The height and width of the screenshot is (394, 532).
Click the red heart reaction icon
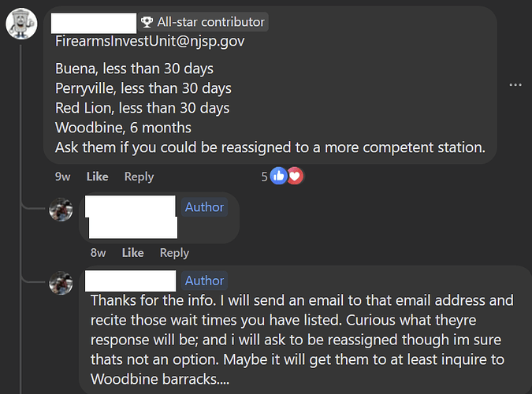tap(296, 176)
